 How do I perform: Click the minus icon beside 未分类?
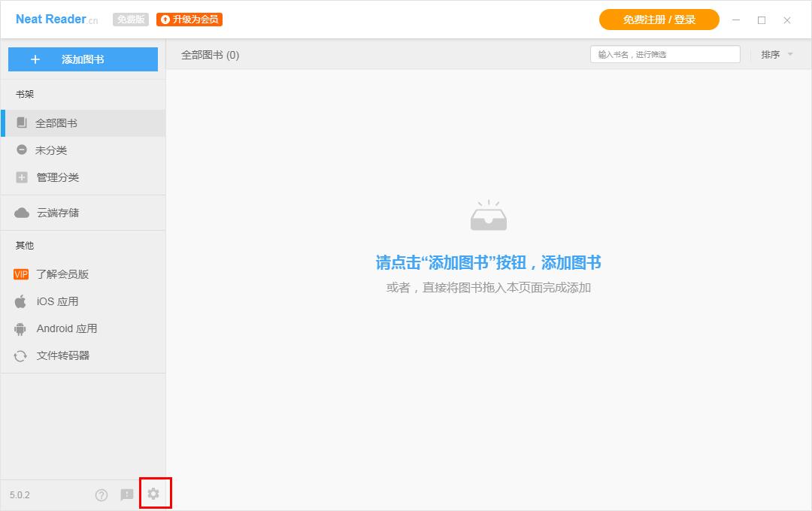click(x=22, y=150)
